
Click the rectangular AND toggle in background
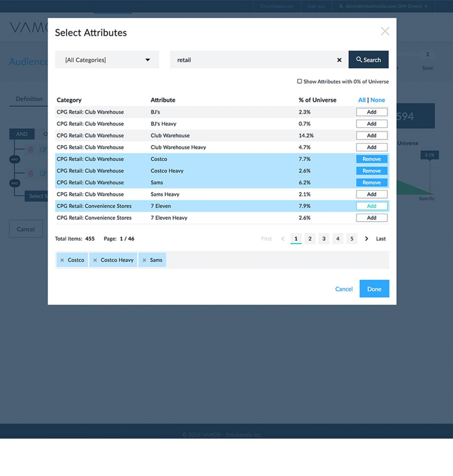(x=22, y=134)
